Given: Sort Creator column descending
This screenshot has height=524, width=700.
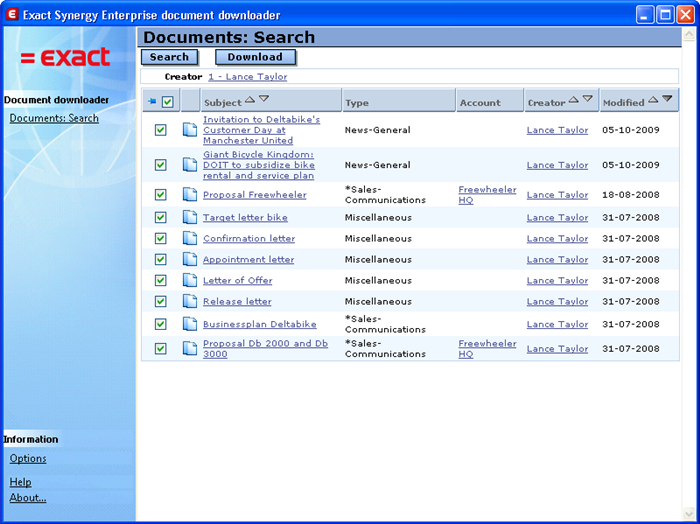Looking at the screenshot, I should coord(588,99).
